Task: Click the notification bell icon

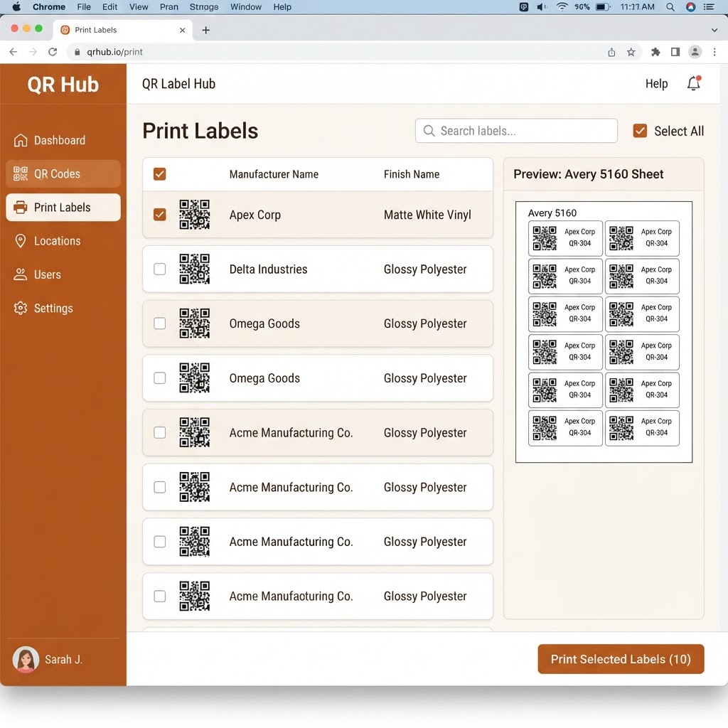Action: pyautogui.click(x=694, y=84)
